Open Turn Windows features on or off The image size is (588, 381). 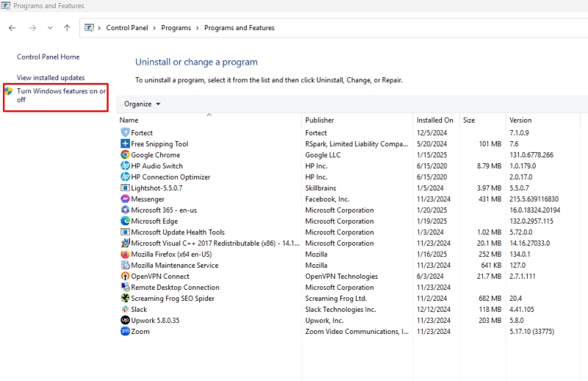(x=61, y=96)
